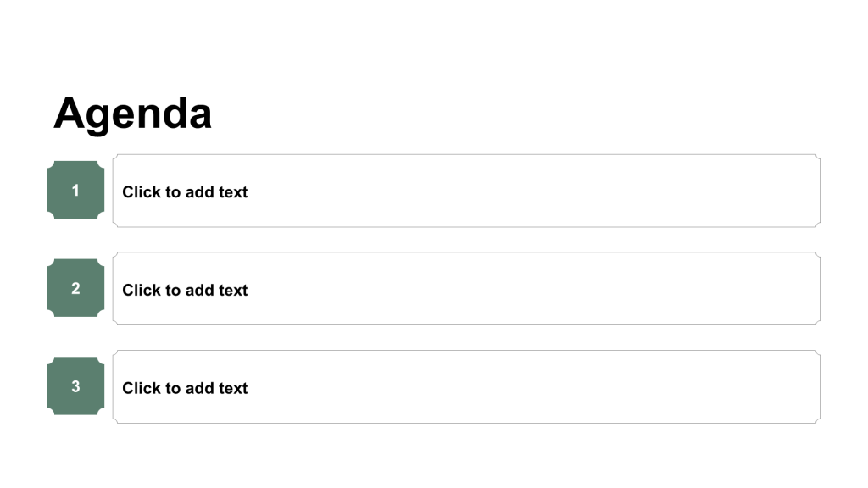Click the empty middle of the third agenda box
868x488 pixels.
coord(509,387)
